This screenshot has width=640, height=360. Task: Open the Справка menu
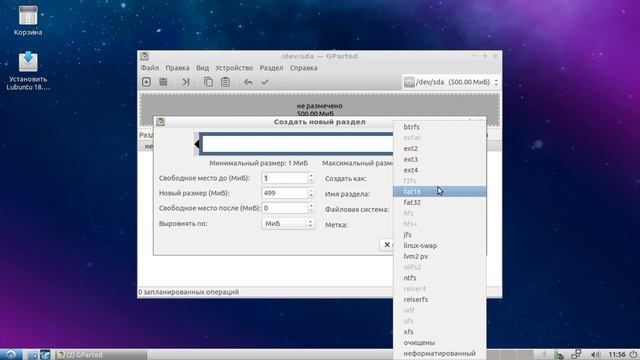[303, 68]
